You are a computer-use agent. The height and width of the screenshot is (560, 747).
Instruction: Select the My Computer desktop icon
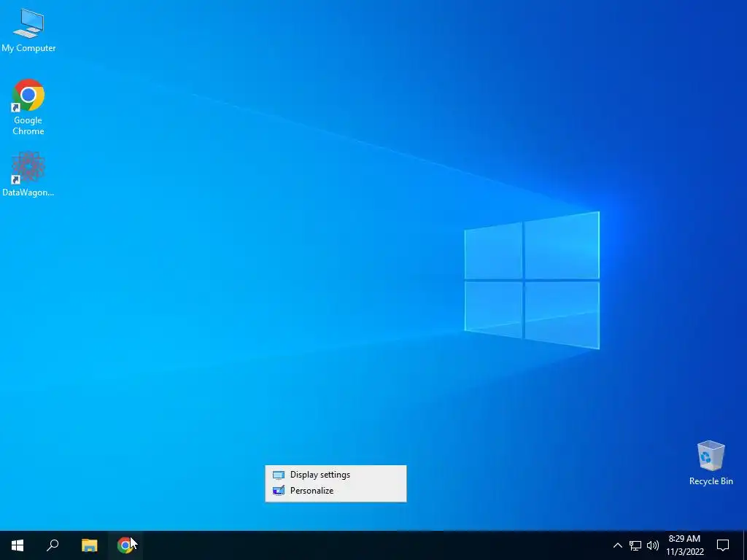coord(28,30)
